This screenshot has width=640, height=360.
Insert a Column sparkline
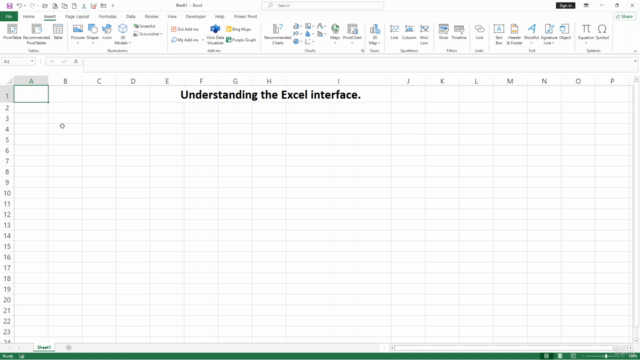point(409,32)
